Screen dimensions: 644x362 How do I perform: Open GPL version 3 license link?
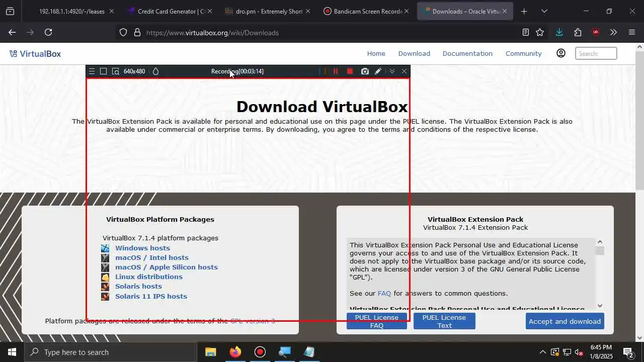[253, 321]
